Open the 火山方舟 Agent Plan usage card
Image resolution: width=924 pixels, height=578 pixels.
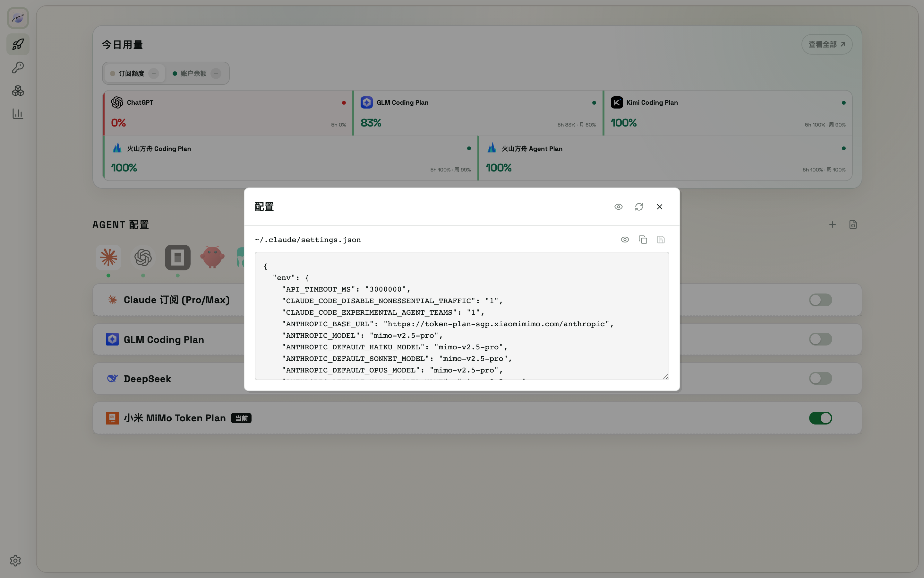point(665,158)
